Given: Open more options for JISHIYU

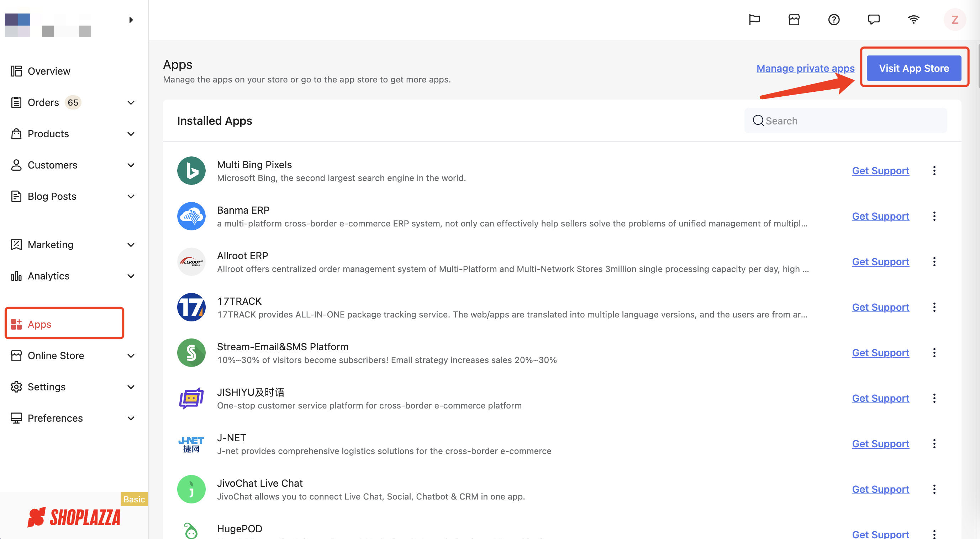Looking at the screenshot, I should coord(934,398).
